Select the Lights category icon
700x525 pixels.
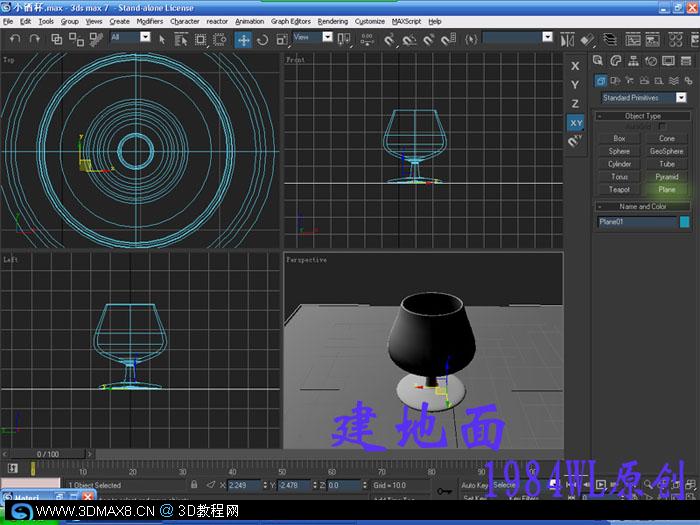pos(630,81)
